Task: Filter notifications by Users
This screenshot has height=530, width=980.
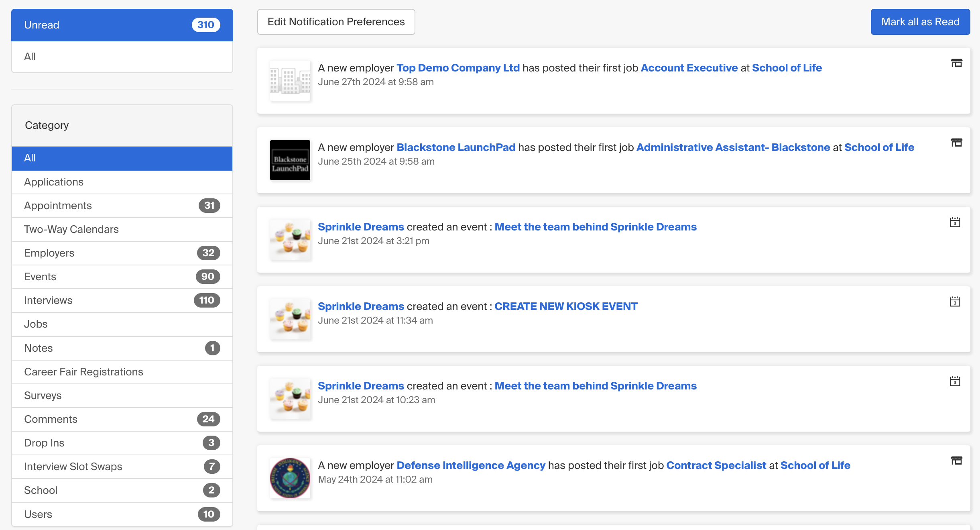Action: click(x=122, y=514)
